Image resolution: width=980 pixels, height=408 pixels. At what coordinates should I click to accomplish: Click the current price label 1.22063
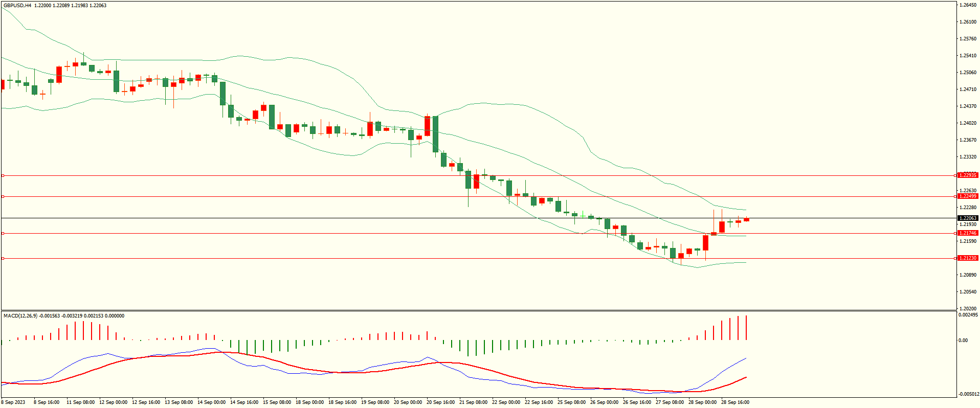click(968, 218)
